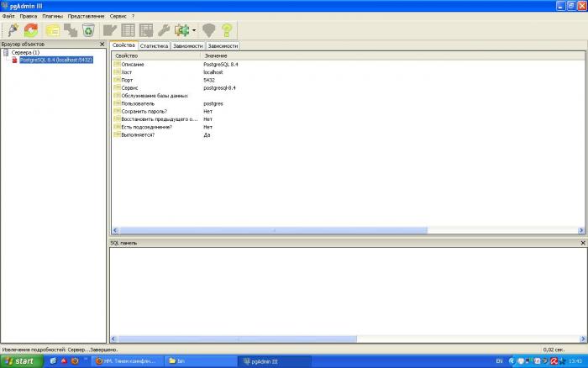Click the SQL pane horizontal scrollbar thumb

[238, 339]
